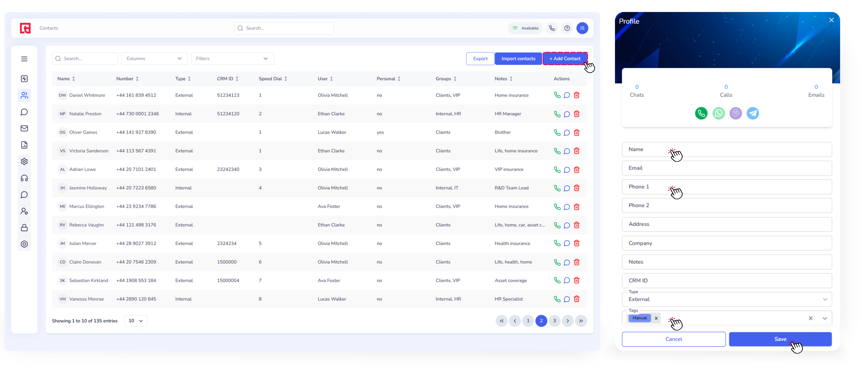
Task: Open the email envelope icon in the sidebar
Action: tap(24, 128)
